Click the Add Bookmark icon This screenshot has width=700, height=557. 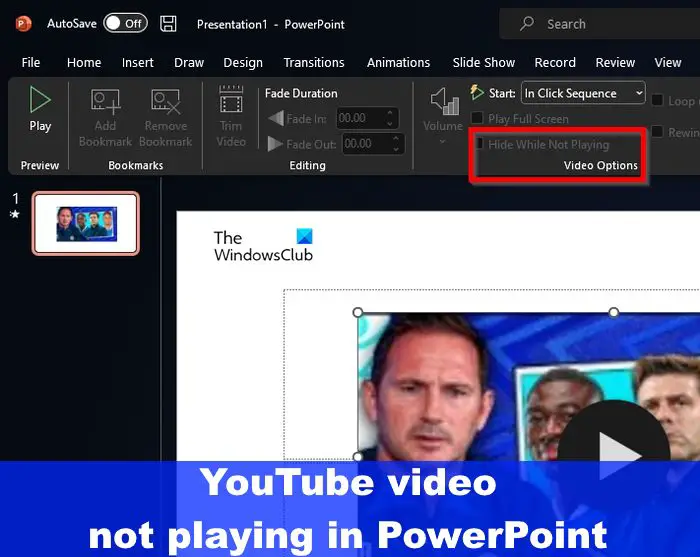(105, 103)
